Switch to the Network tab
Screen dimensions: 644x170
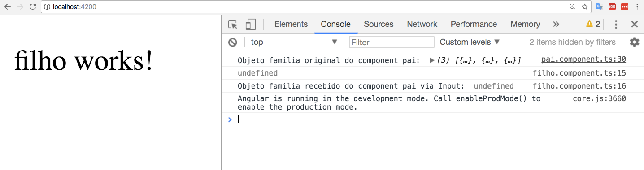coord(422,24)
